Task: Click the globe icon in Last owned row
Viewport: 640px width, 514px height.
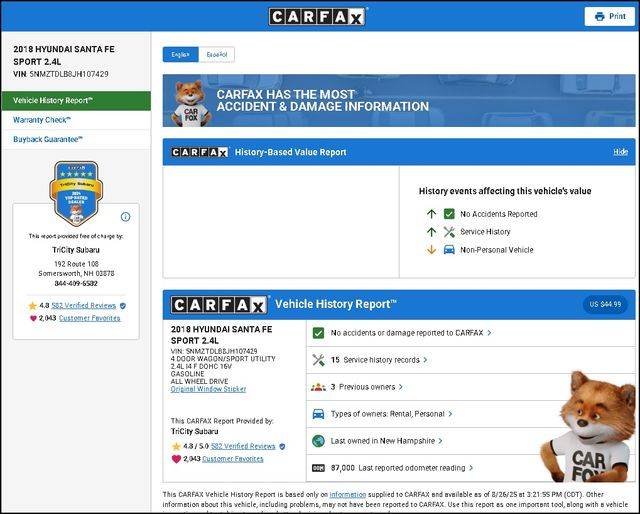Action: click(x=318, y=441)
